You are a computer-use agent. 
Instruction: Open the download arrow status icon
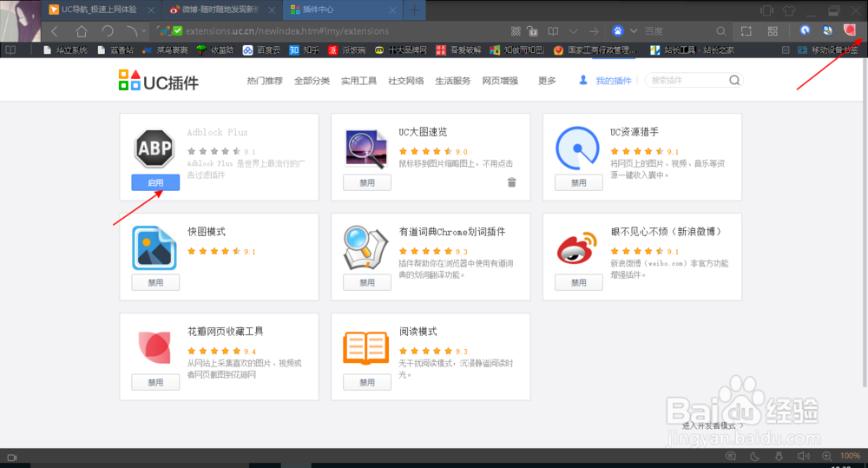[779, 457]
